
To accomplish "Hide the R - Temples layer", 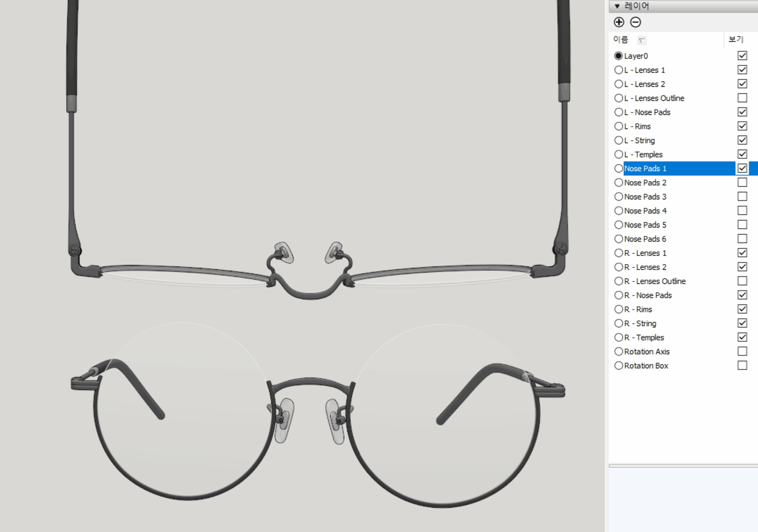I will pyautogui.click(x=742, y=337).
